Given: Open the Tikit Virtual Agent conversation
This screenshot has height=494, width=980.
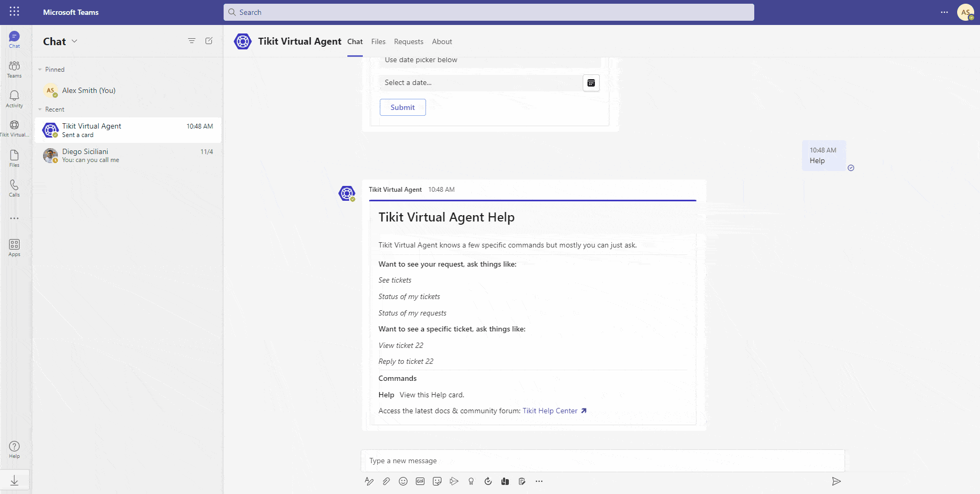Looking at the screenshot, I should tap(128, 130).
